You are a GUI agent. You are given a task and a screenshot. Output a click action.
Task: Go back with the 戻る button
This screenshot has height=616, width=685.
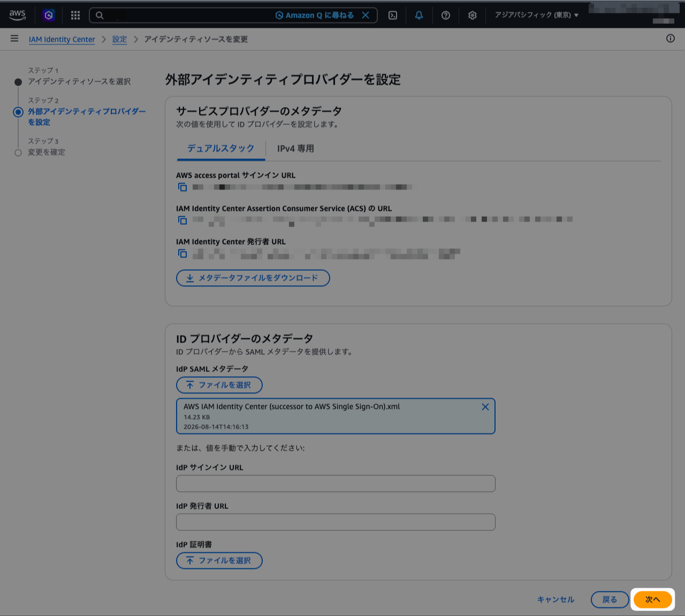tap(610, 599)
